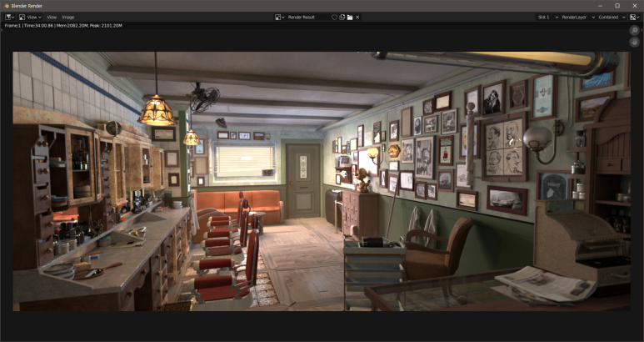Open the editor type selector icon
The image size is (644, 342).
pyautogui.click(x=9, y=17)
